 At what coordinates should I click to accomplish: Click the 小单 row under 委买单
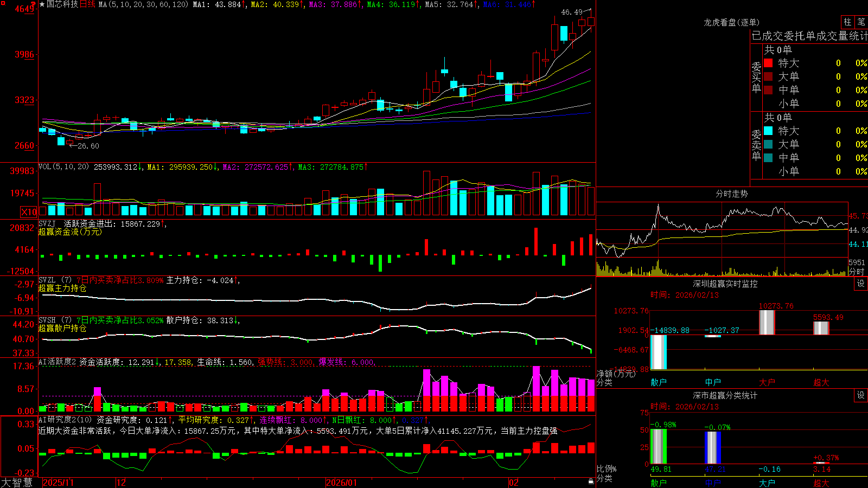click(816, 104)
